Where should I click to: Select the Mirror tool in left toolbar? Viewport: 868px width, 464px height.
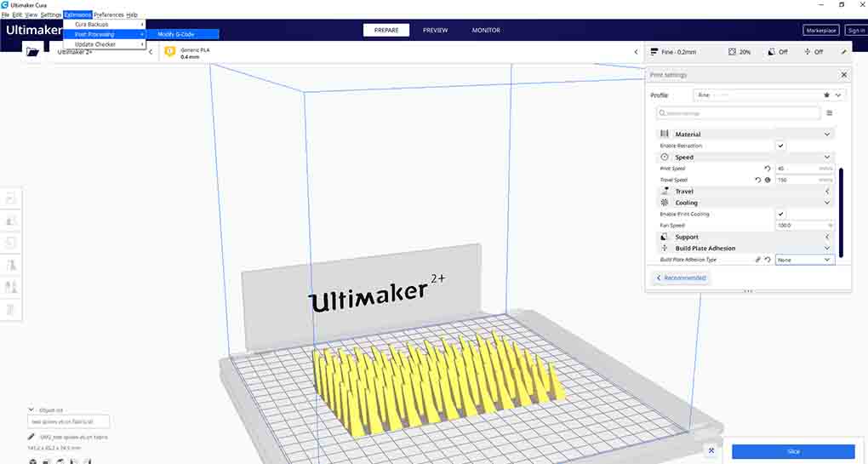tap(10, 266)
